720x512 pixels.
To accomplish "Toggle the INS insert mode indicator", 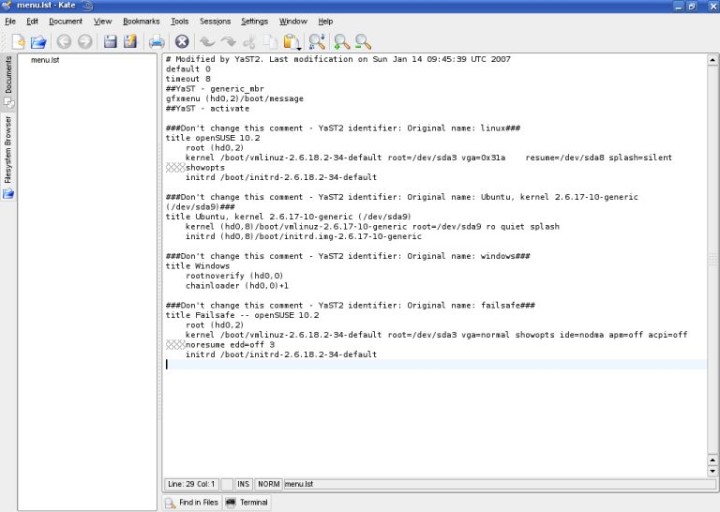I will [x=243, y=484].
